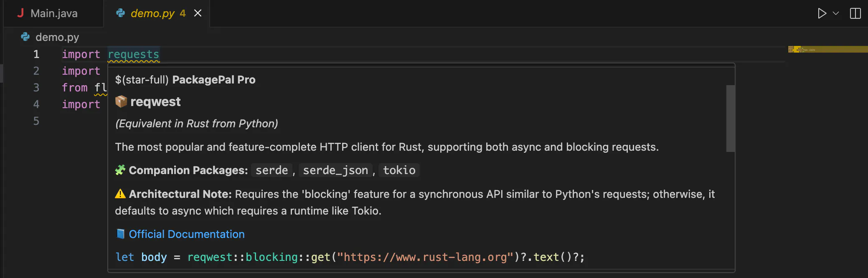Click the puzzle piece Companion Packages icon

(x=120, y=170)
